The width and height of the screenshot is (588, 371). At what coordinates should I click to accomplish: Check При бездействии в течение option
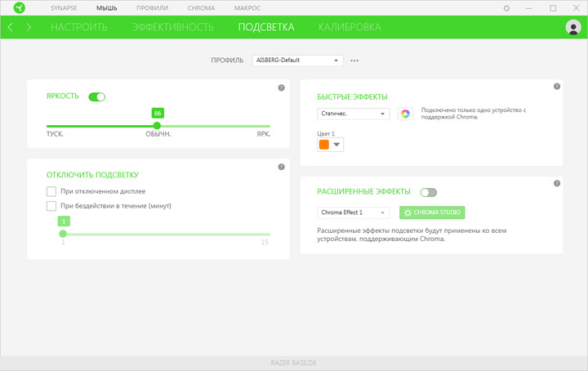pos(51,206)
